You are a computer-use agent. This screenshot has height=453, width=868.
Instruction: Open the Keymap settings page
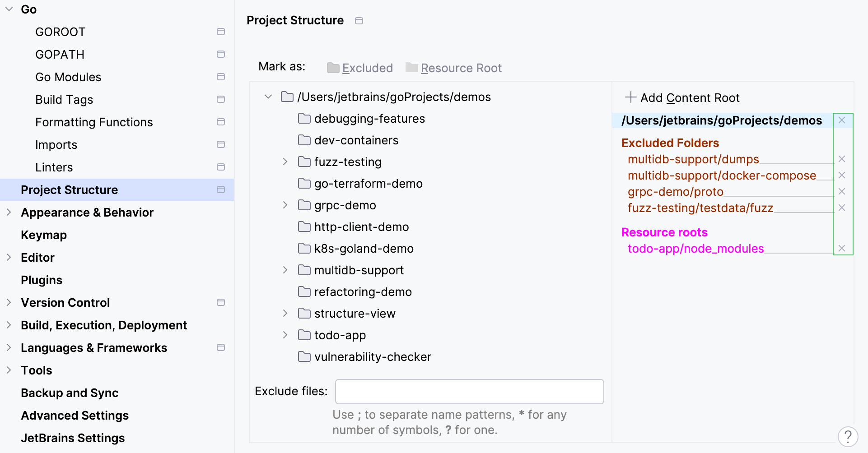tap(44, 235)
